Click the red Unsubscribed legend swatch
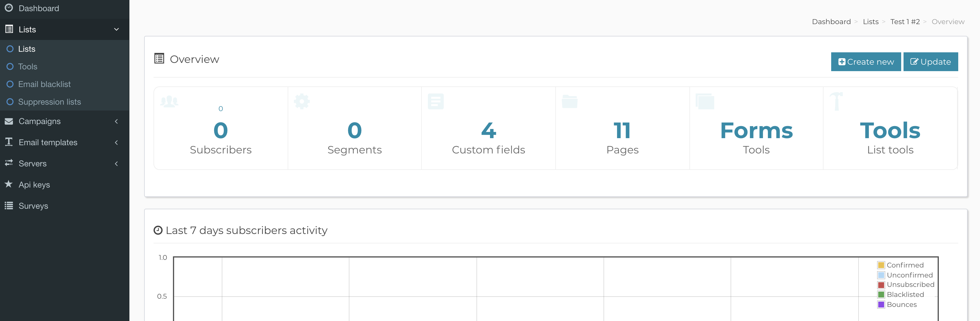The image size is (980, 321). [881, 285]
